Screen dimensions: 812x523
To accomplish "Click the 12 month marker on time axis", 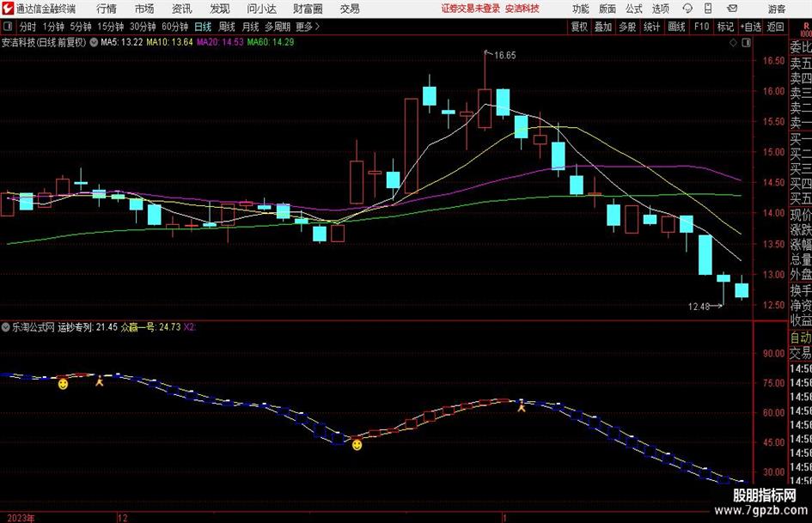I will tap(122, 518).
